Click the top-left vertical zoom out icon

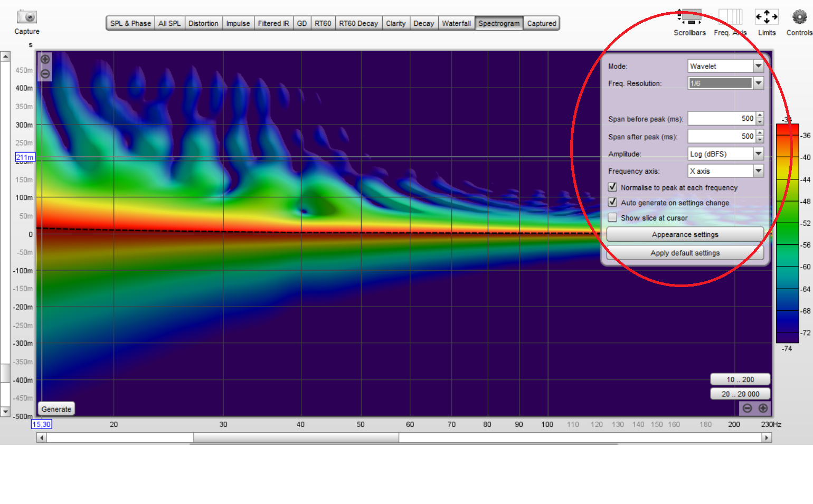coord(45,74)
